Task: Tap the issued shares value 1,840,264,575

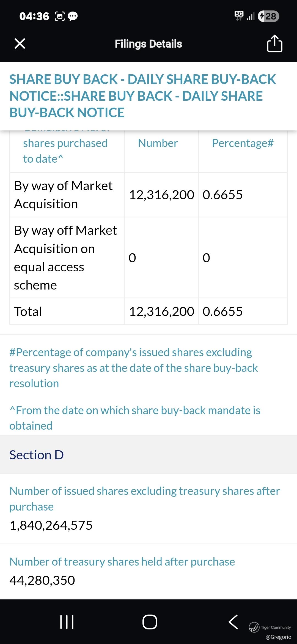Action: (51, 525)
